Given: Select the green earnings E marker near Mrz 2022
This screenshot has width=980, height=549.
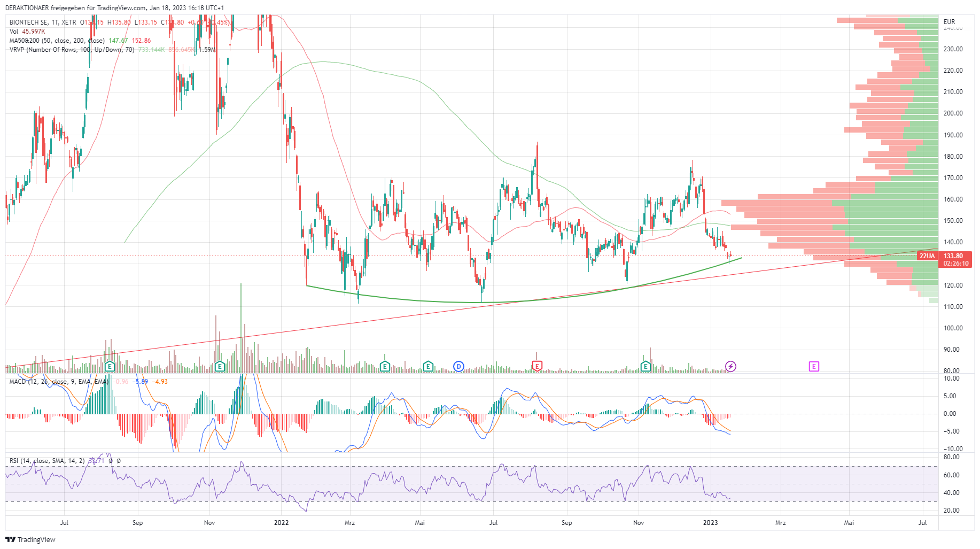Looking at the screenshot, I should tap(385, 366).
